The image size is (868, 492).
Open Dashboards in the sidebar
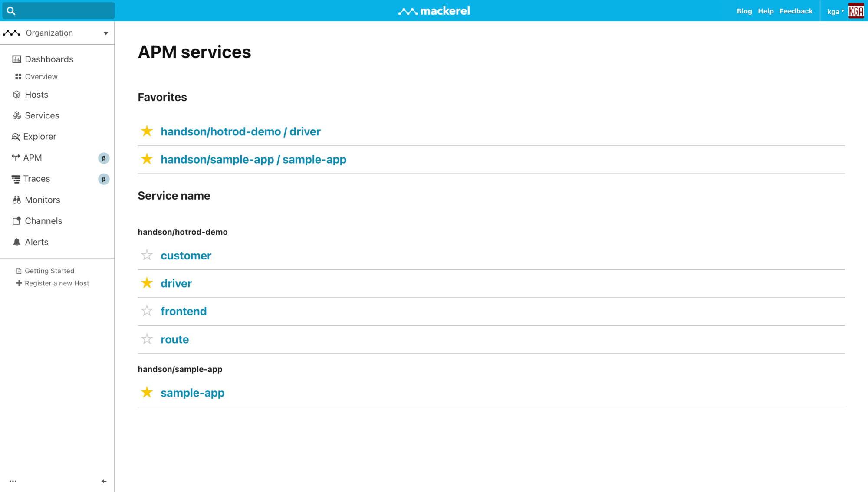(x=49, y=59)
